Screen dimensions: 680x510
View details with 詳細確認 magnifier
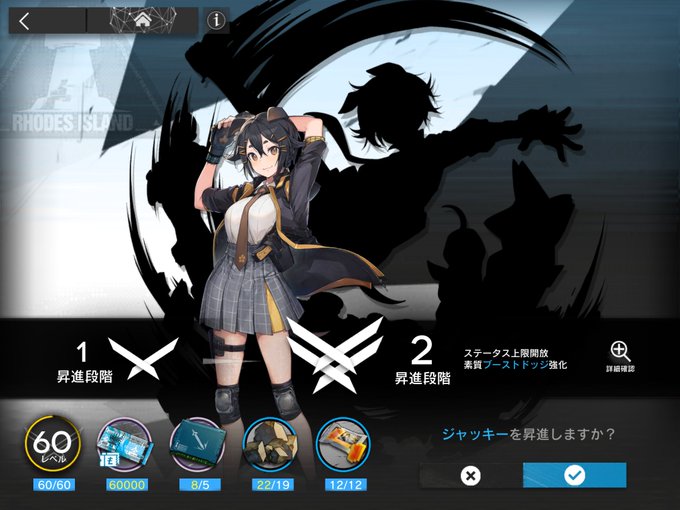pyautogui.click(x=620, y=356)
